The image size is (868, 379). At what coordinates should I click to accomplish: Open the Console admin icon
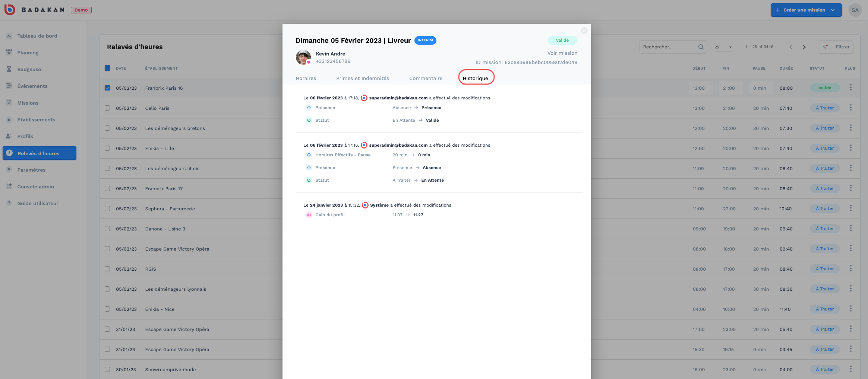(x=9, y=187)
